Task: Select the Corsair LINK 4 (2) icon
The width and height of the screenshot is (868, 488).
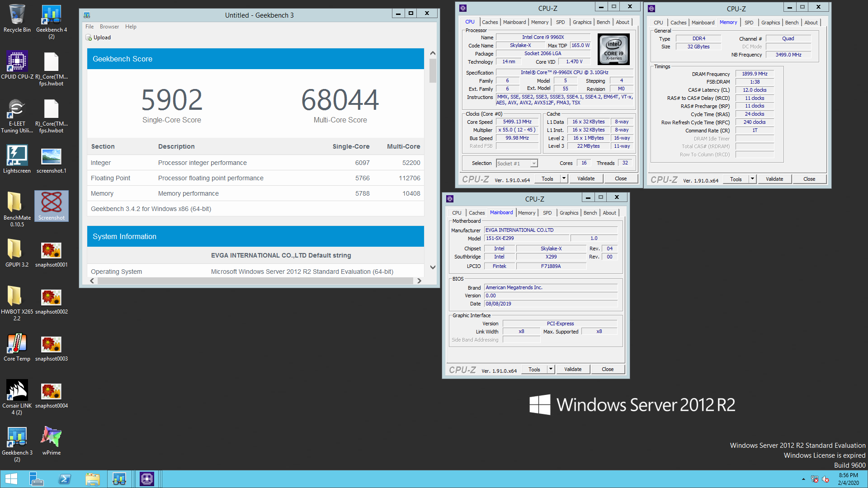Action: [x=17, y=398]
